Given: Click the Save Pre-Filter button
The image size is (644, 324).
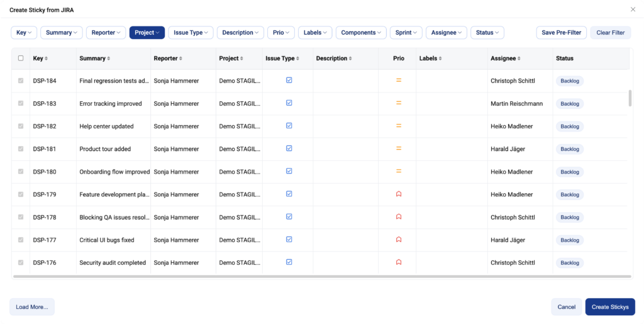Looking at the screenshot, I should (562, 33).
